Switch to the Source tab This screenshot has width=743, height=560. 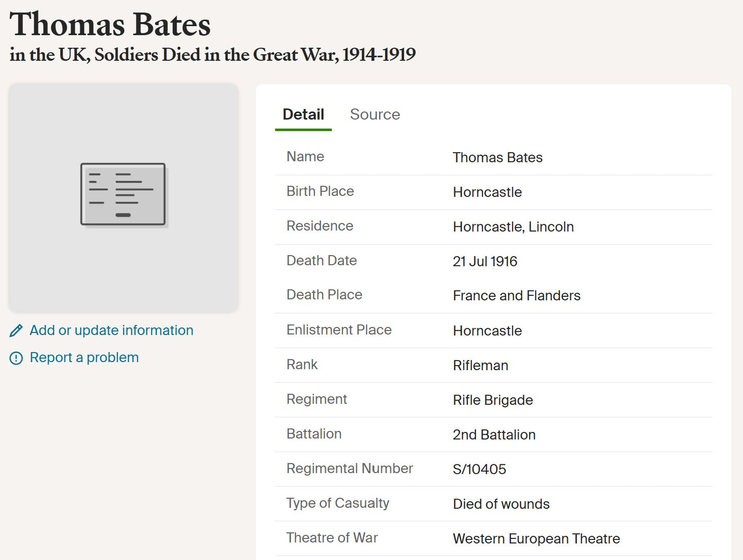coord(375,114)
